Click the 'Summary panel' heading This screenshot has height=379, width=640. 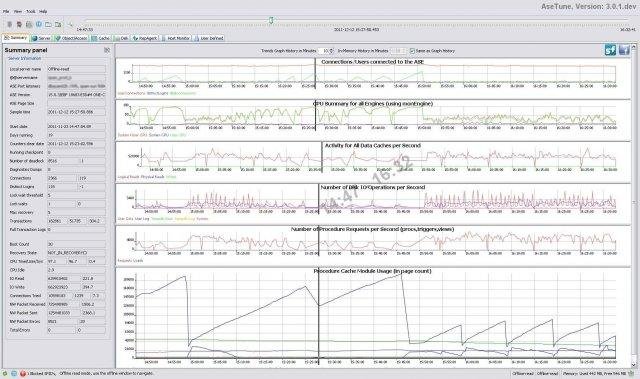coord(26,50)
